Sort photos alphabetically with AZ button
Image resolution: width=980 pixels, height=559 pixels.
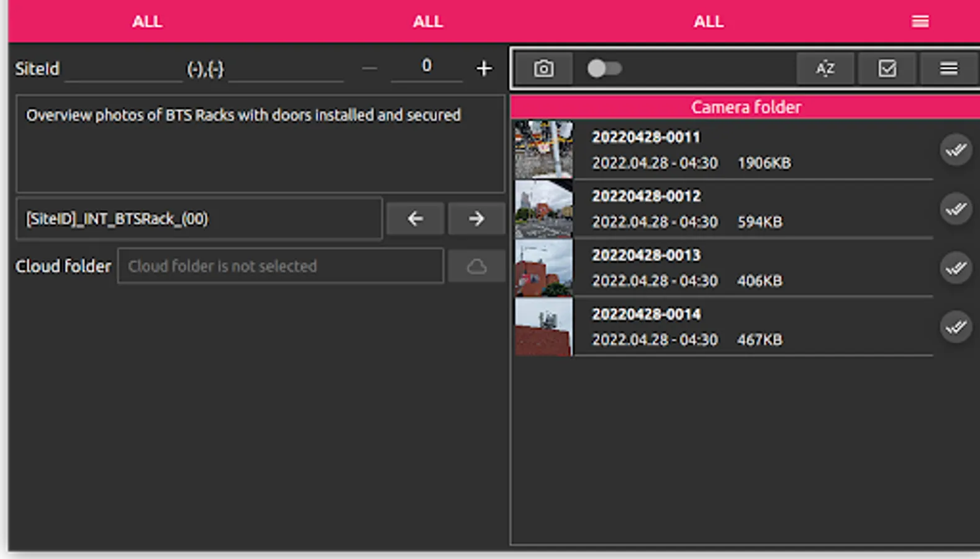pos(825,68)
